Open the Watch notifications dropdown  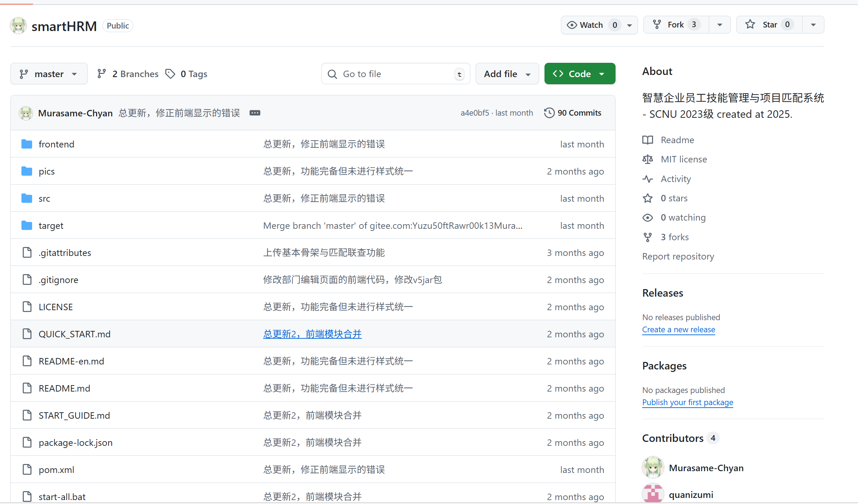[599, 25]
